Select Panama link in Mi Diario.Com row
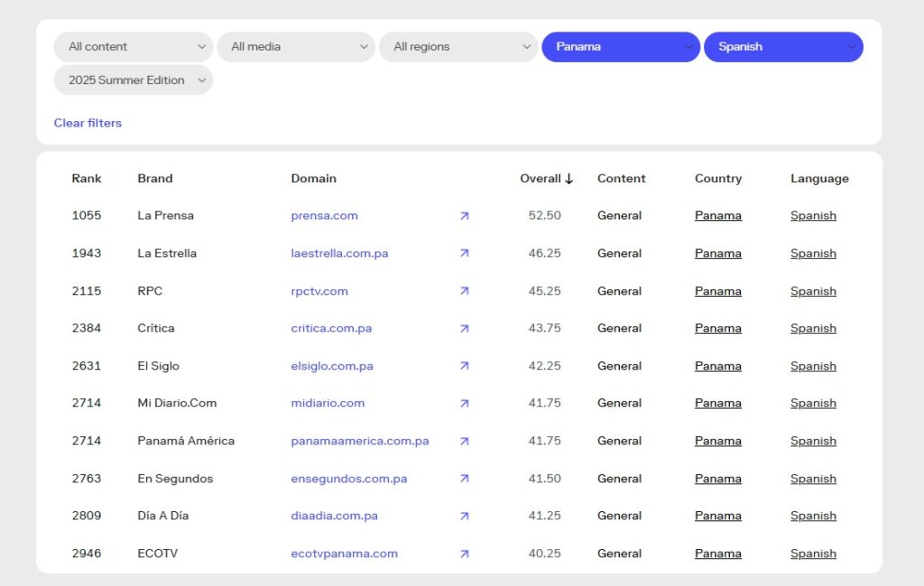 (x=717, y=404)
